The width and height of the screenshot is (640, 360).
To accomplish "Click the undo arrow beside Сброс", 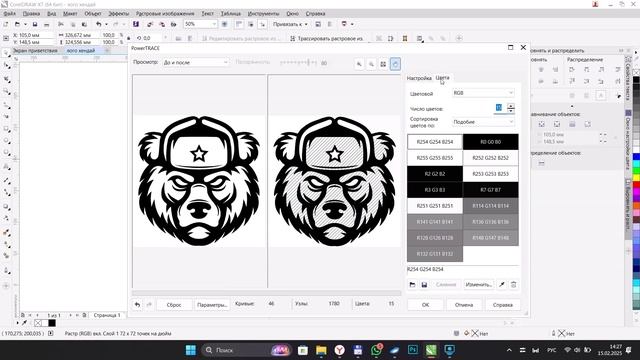I will pyautogui.click(x=137, y=304).
